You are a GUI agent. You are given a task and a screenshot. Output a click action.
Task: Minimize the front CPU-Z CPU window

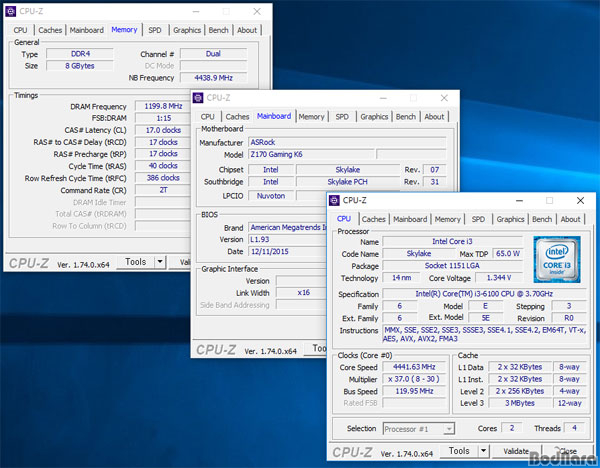click(x=519, y=200)
